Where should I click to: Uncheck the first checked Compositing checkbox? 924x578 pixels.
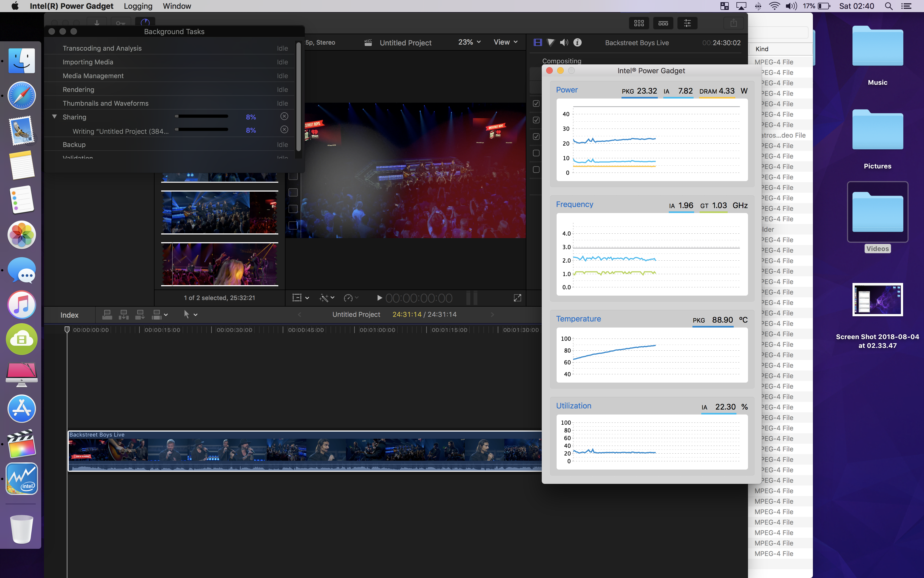(x=536, y=103)
